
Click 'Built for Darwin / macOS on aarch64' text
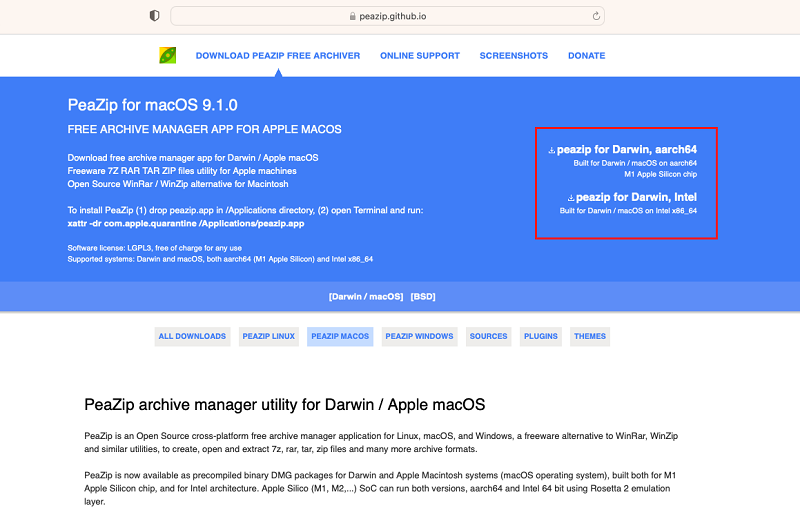point(635,163)
